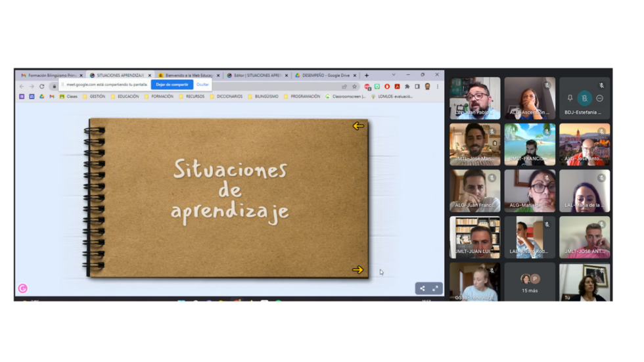
Task: Open new browser tab with plus button
Action: (367, 76)
